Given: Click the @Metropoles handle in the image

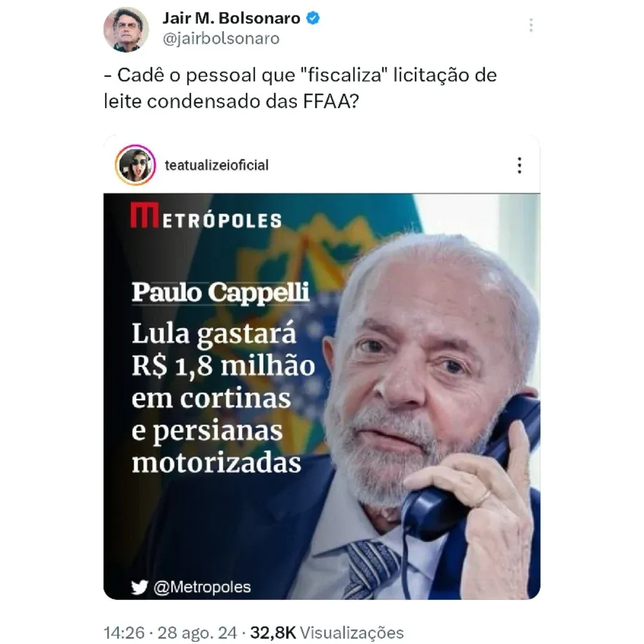Looking at the screenshot, I should click(x=202, y=587).
